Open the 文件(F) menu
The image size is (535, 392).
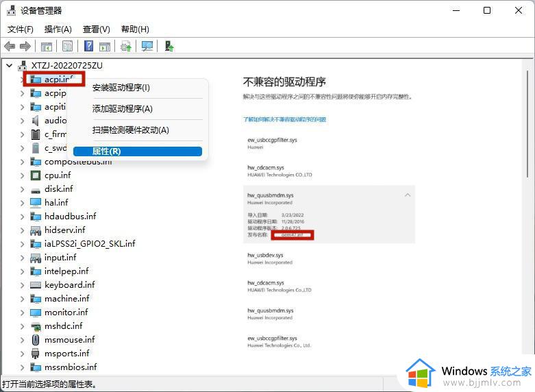(x=21, y=29)
